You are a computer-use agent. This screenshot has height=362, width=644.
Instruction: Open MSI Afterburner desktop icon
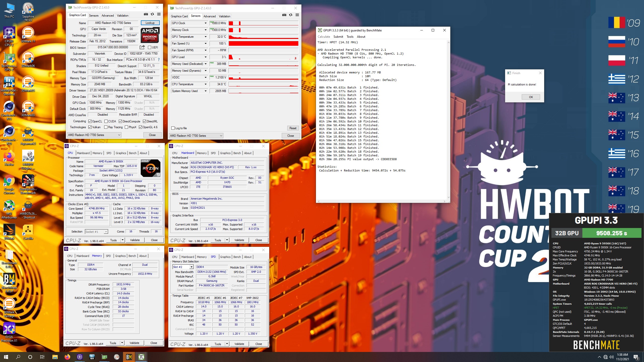9,209
